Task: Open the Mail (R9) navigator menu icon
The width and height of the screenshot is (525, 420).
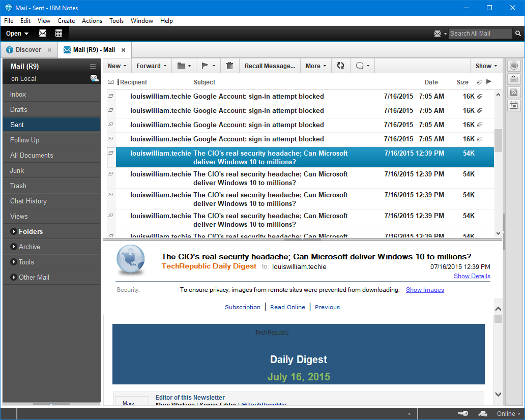Action: click(93, 66)
